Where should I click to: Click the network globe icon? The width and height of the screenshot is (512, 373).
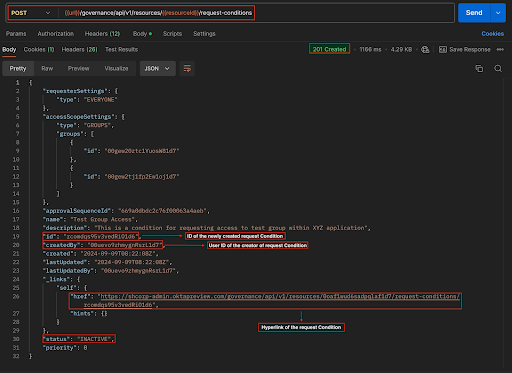(425, 50)
